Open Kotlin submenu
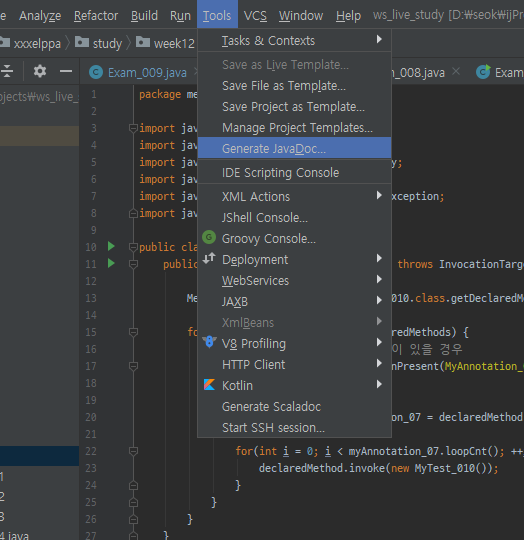The image size is (524, 540). (294, 385)
